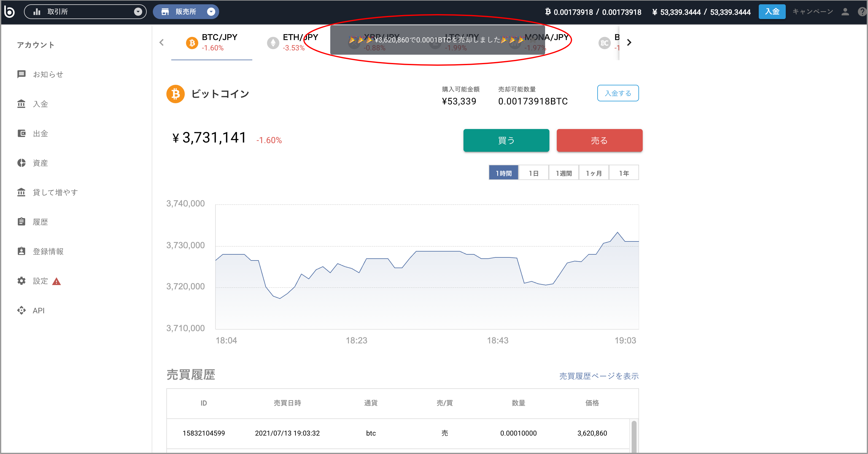
Task: Click the store icon in 販売所 selector
Action: (x=165, y=12)
